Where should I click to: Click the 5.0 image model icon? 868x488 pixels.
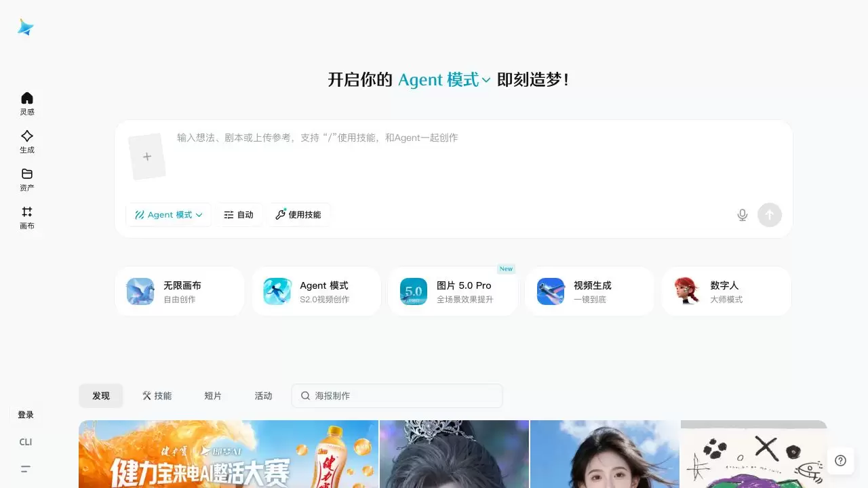point(414,291)
